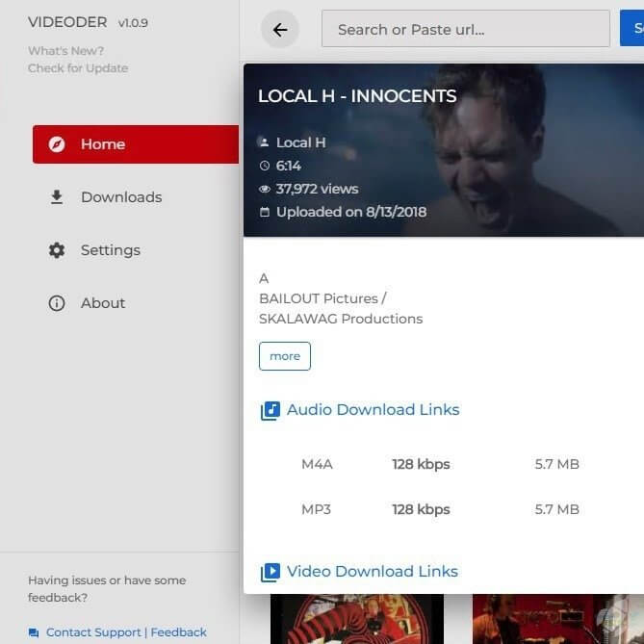Viewport: 644px width, 644px height.
Task: Click the 37,972 views text
Action: pyautogui.click(x=317, y=189)
